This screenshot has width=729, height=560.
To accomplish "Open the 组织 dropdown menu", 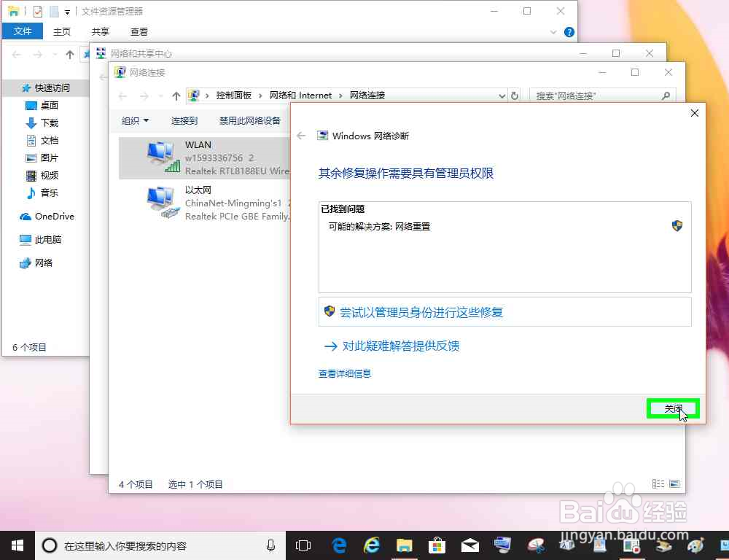I will click(135, 120).
